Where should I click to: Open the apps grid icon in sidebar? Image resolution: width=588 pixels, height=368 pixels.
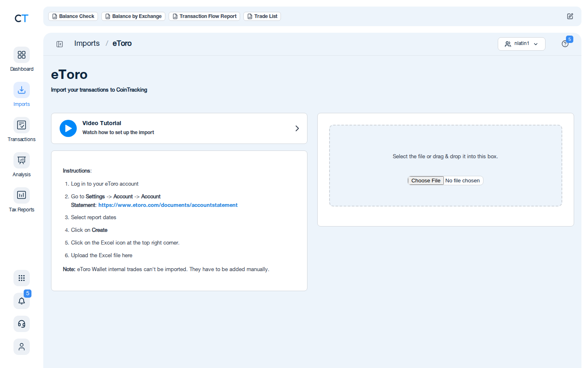click(x=22, y=278)
